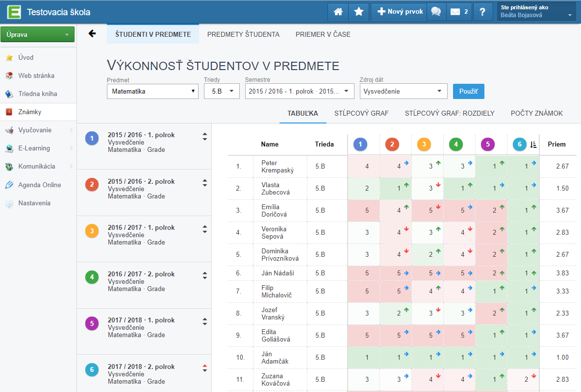Sort by the Priem column header
The width and height of the screenshot is (581, 392).
(556, 145)
